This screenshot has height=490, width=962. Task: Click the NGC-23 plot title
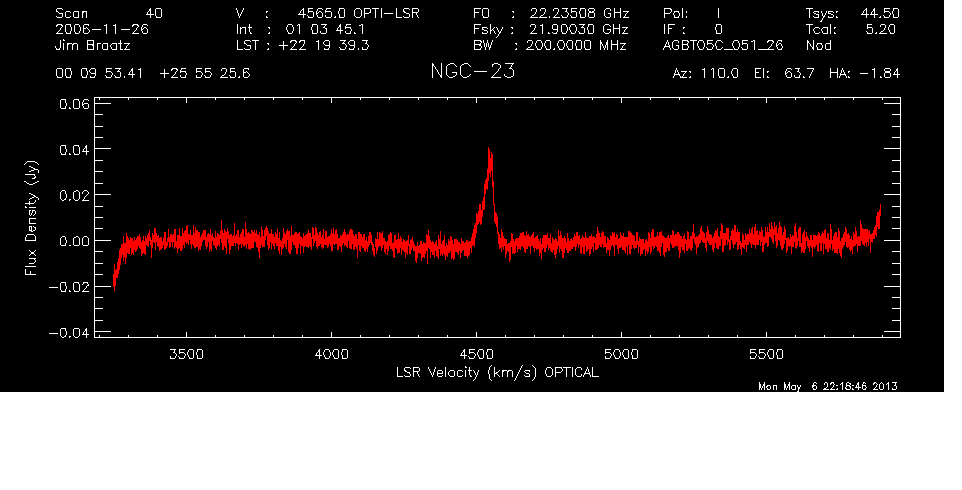(472, 72)
